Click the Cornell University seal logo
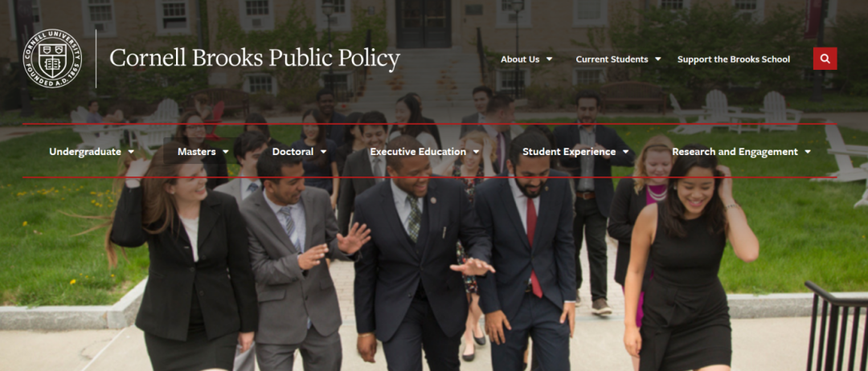Screen dimensions: 868x371 click(x=52, y=59)
